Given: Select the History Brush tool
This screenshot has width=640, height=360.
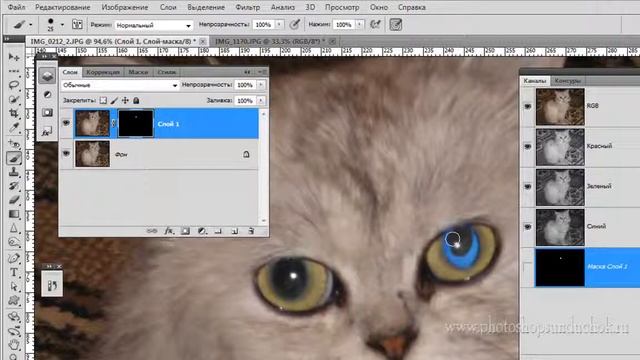Looking at the screenshot, I should [14, 186].
